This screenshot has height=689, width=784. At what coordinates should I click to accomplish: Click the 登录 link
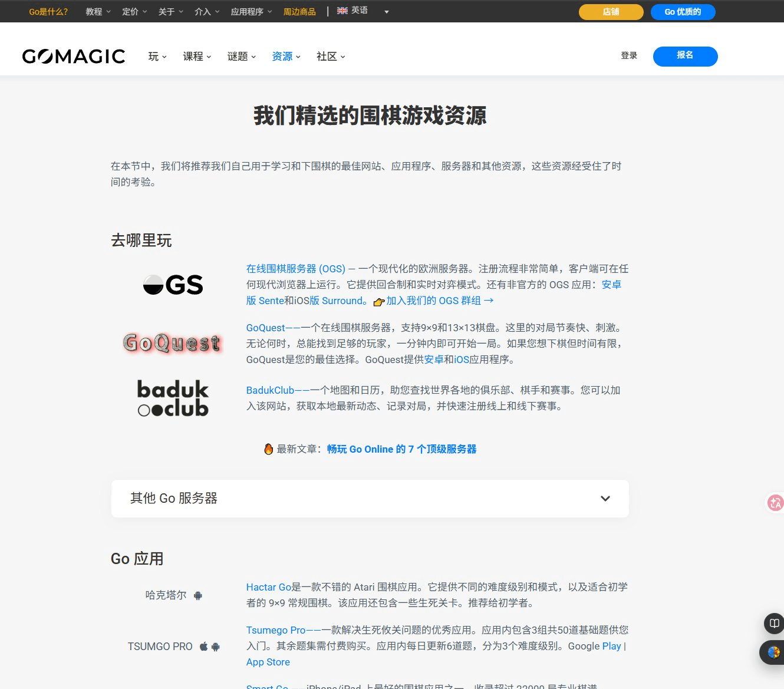(629, 55)
